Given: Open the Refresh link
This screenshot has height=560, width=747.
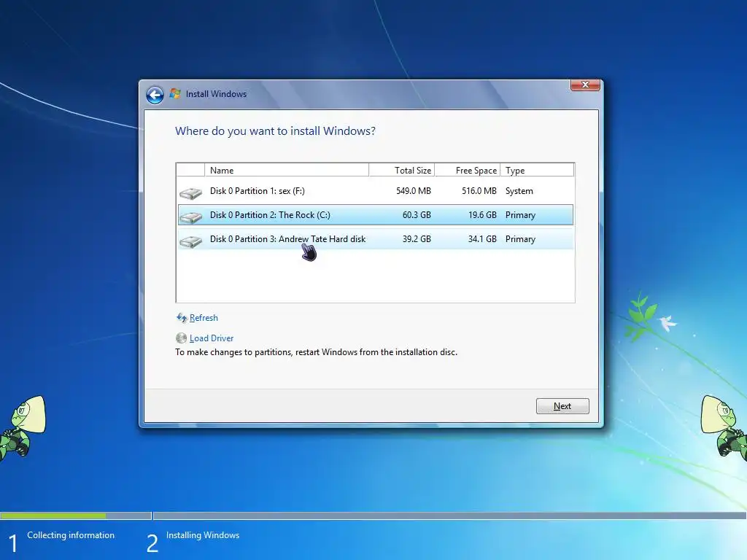Looking at the screenshot, I should click(x=204, y=318).
